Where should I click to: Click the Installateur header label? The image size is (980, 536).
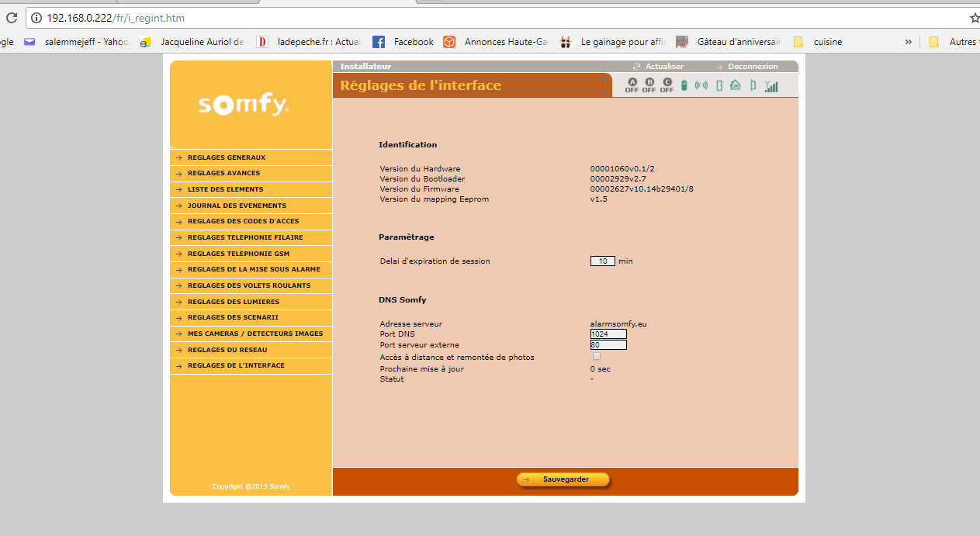coord(365,67)
